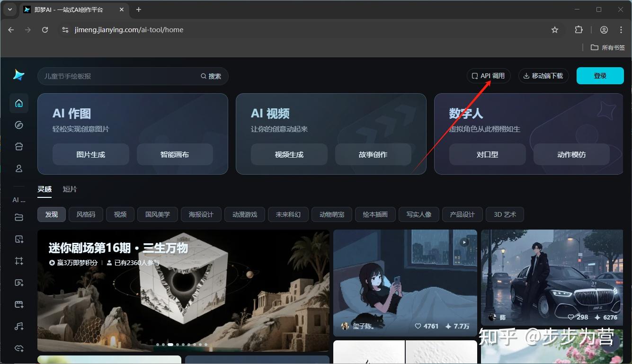Open 图片生成 under AI 作图
Viewport: 632px width, 364px height.
[x=91, y=154]
